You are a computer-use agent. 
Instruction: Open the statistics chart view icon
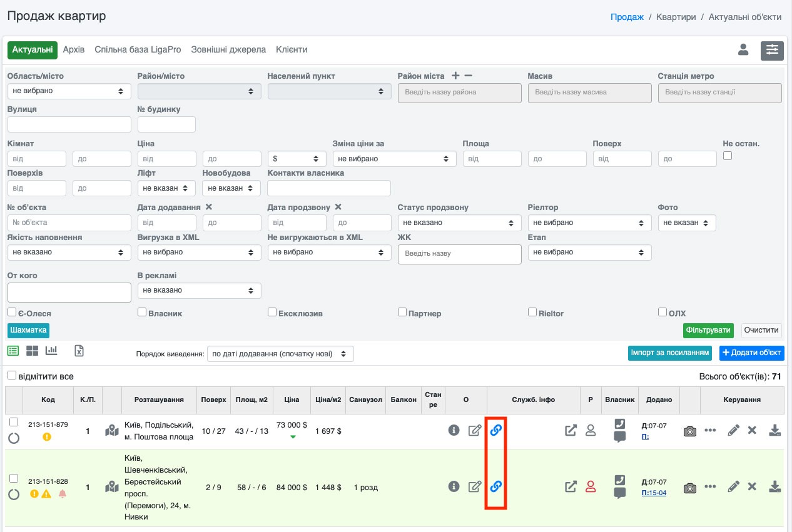(51, 351)
